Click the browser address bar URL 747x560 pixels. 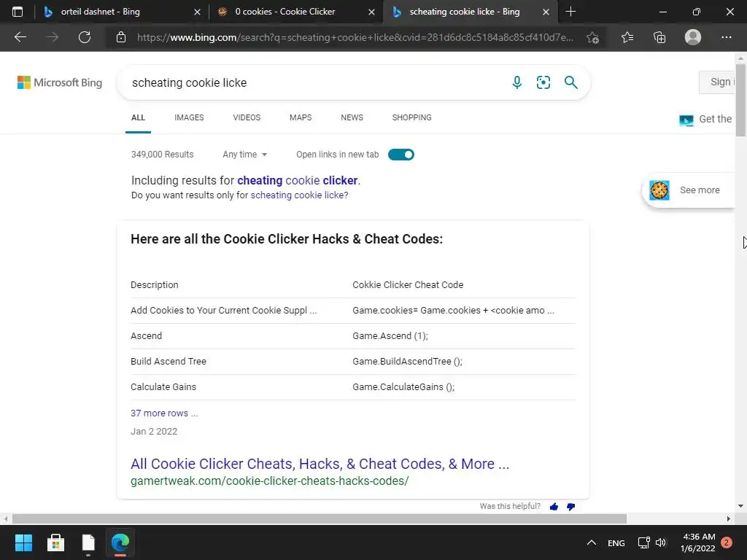pyautogui.click(x=355, y=37)
